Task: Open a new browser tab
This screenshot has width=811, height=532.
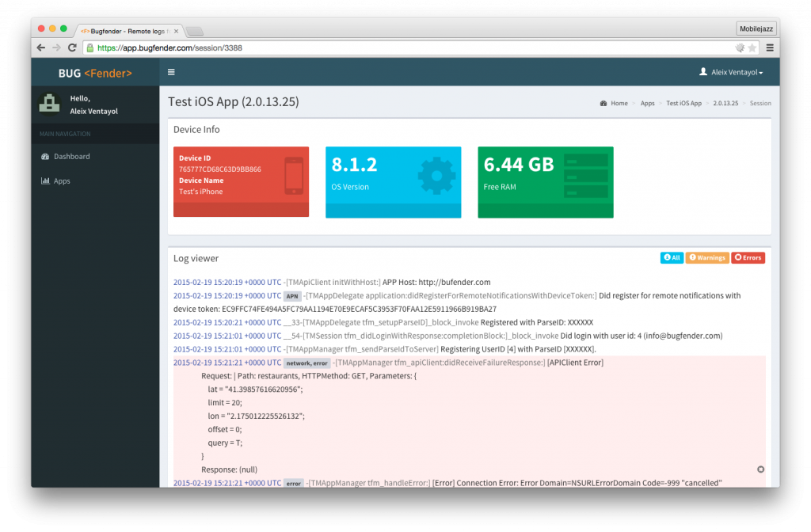Action: pos(195,32)
